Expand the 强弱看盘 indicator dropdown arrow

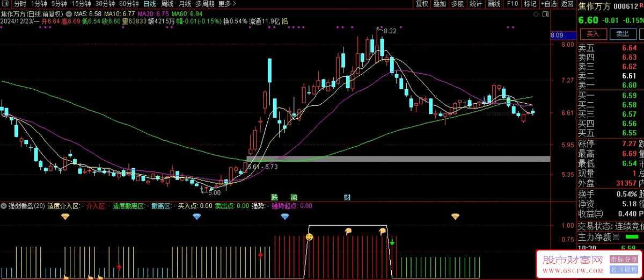pos(4,206)
